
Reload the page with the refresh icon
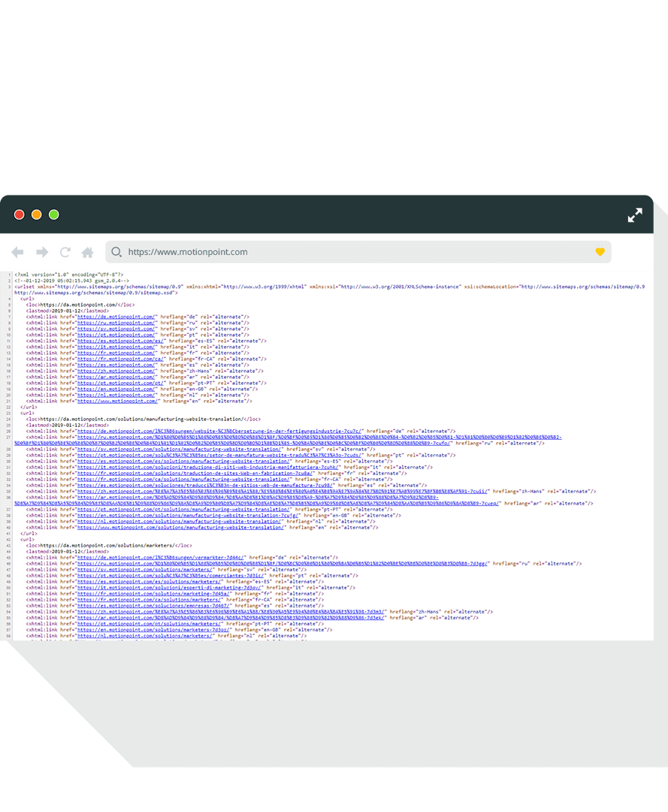click(x=65, y=252)
